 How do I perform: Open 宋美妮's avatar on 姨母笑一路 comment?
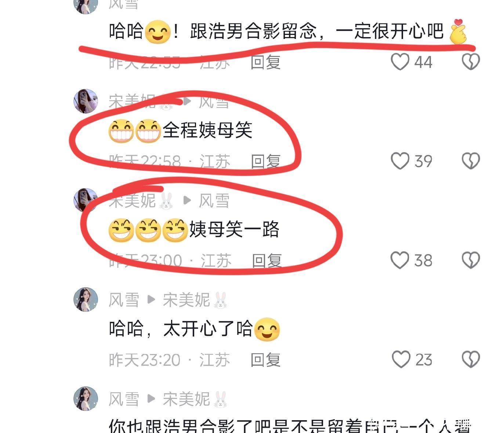tap(86, 200)
